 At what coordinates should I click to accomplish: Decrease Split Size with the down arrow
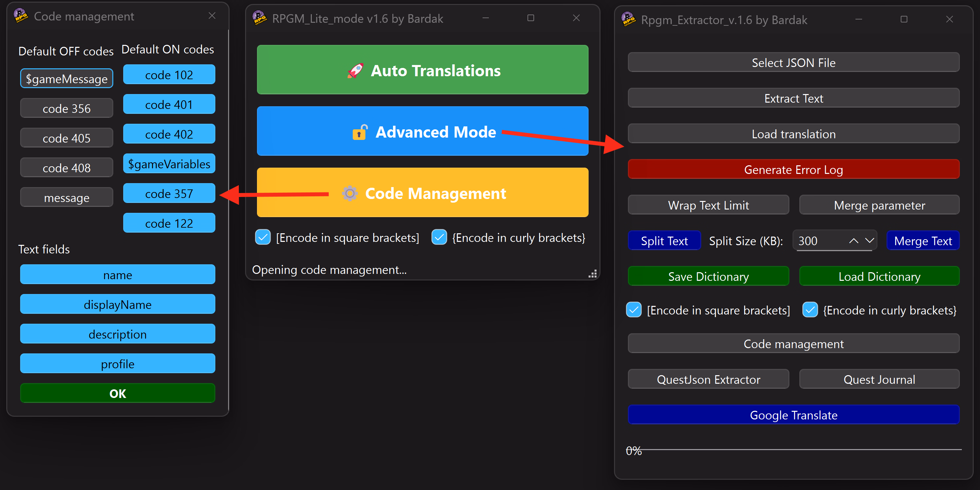(x=869, y=241)
